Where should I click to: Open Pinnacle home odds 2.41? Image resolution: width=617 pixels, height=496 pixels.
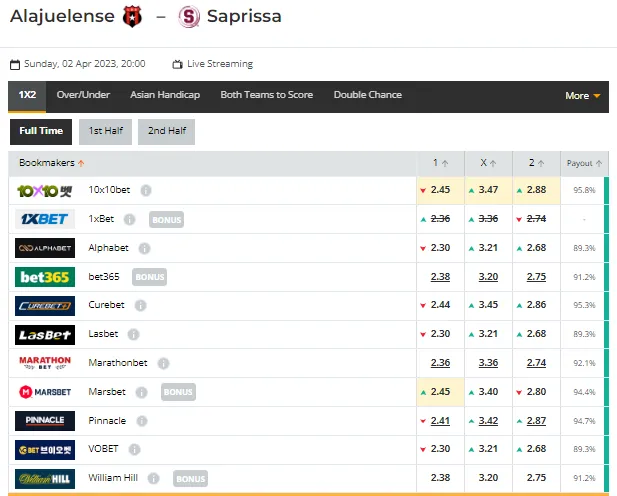[x=440, y=421]
